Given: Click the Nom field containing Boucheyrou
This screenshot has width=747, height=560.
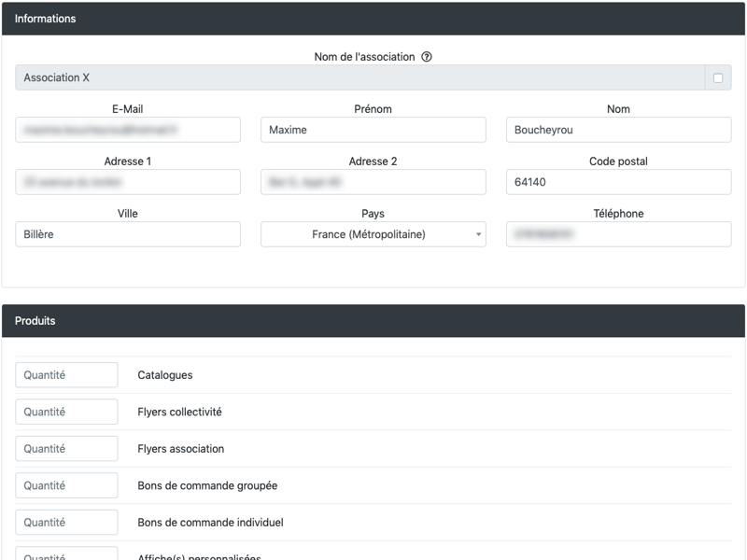Looking at the screenshot, I should coord(618,130).
